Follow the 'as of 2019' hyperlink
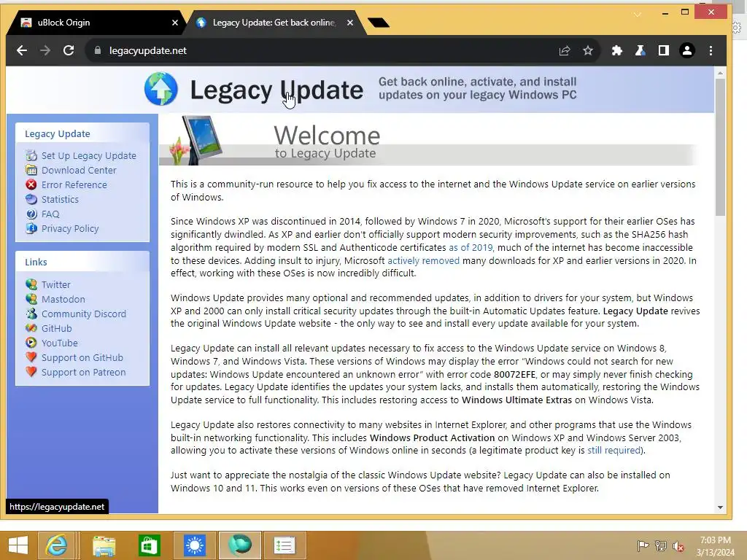The image size is (747, 560). pyautogui.click(x=471, y=248)
